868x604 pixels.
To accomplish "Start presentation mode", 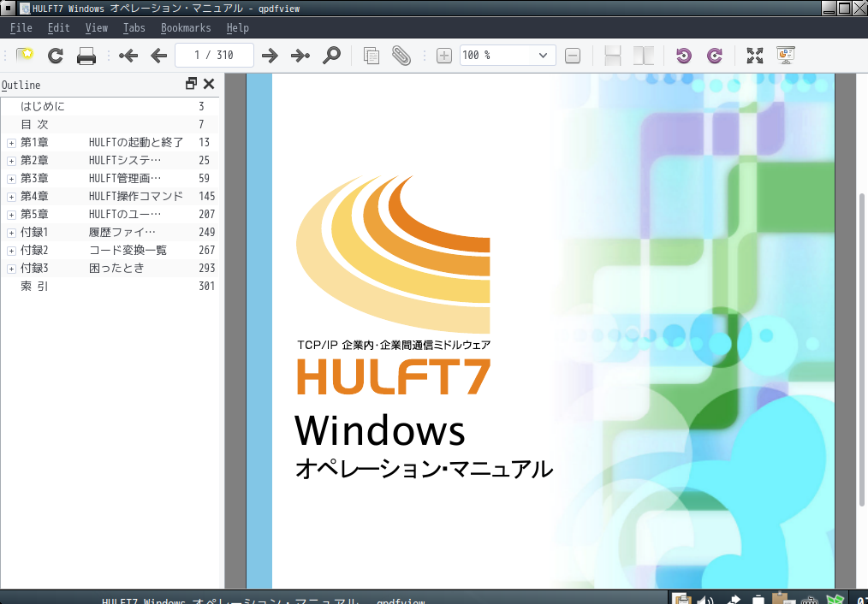I will coord(786,56).
